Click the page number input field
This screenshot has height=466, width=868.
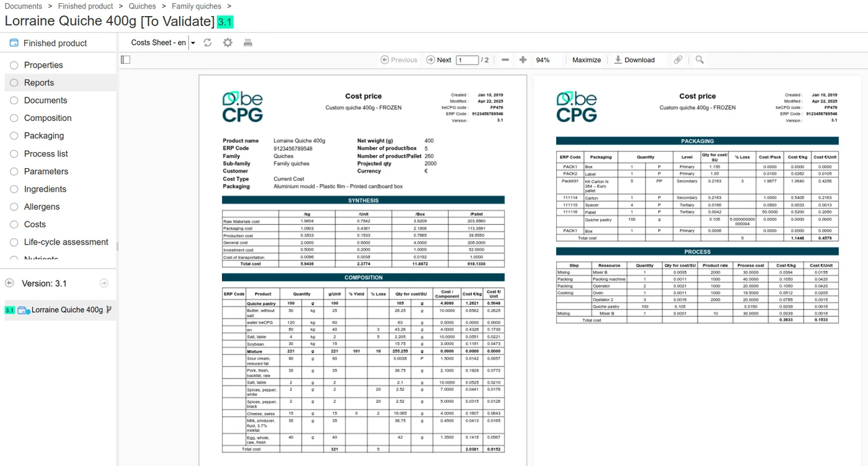[467, 60]
